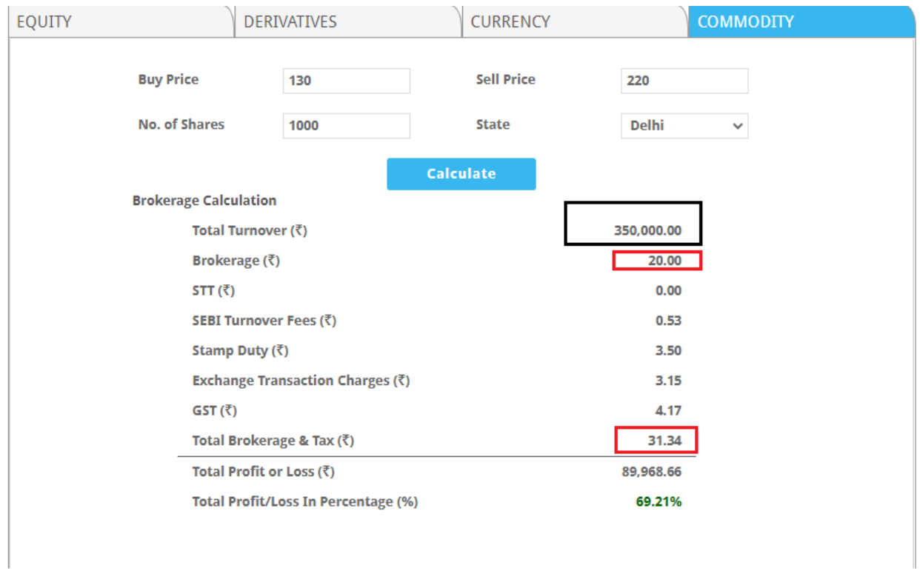Image resolution: width=920 pixels, height=588 pixels.
Task: Click the green 69.21% profit percentage
Action: [x=659, y=502]
